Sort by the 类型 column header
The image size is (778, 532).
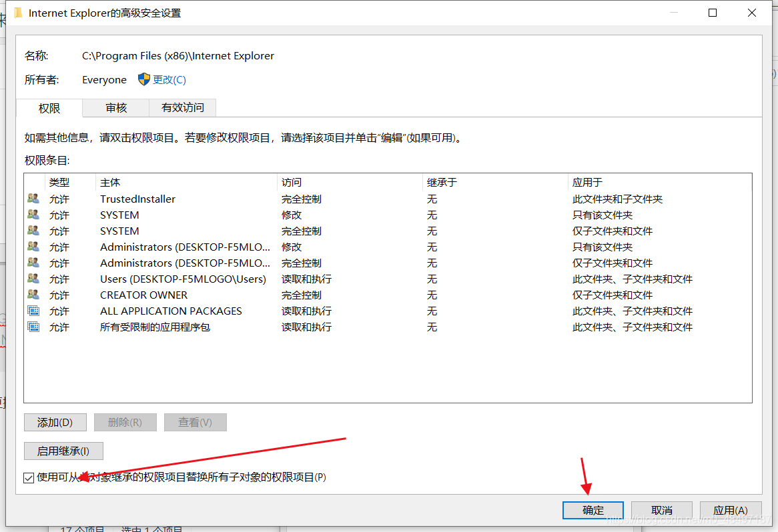(70, 183)
